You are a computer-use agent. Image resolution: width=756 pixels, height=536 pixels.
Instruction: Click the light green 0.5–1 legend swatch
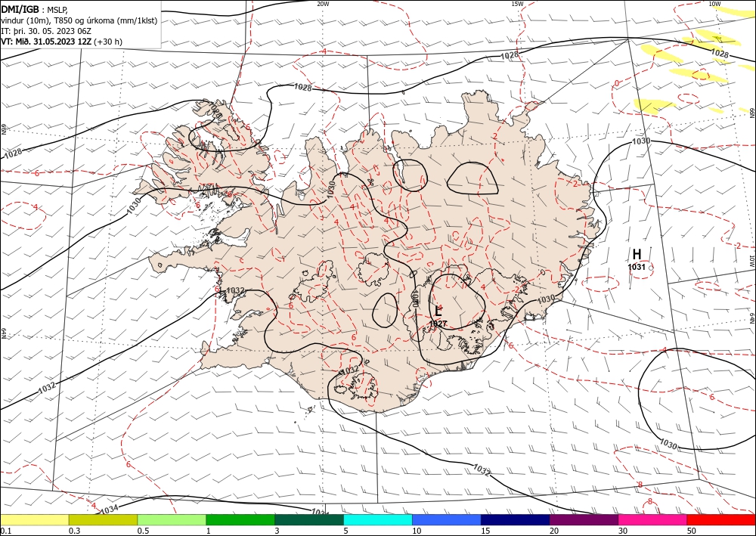tap(172, 519)
